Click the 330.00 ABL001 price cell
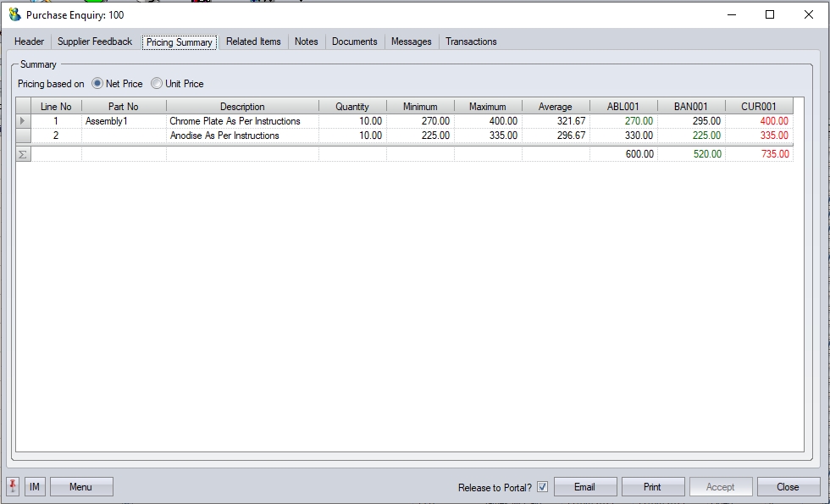Image resolution: width=830 pixels, height=504 pixels. coord(623,136)
